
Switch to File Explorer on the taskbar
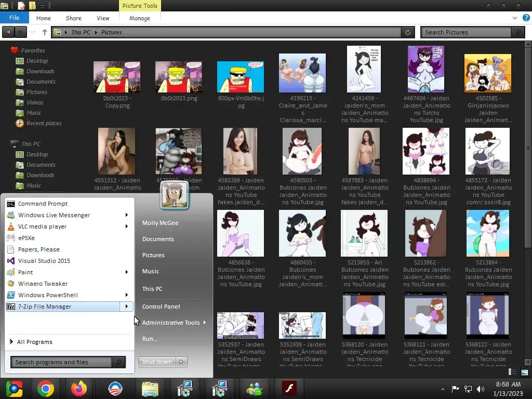[150, 389]
